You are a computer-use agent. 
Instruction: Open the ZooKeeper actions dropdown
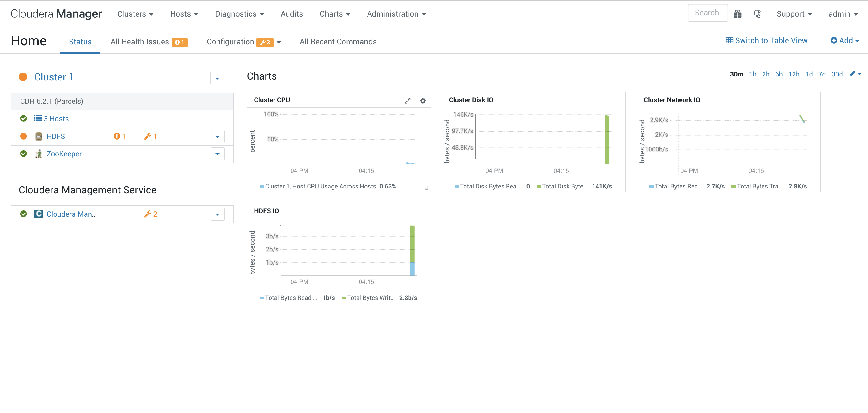coord(217,154)
